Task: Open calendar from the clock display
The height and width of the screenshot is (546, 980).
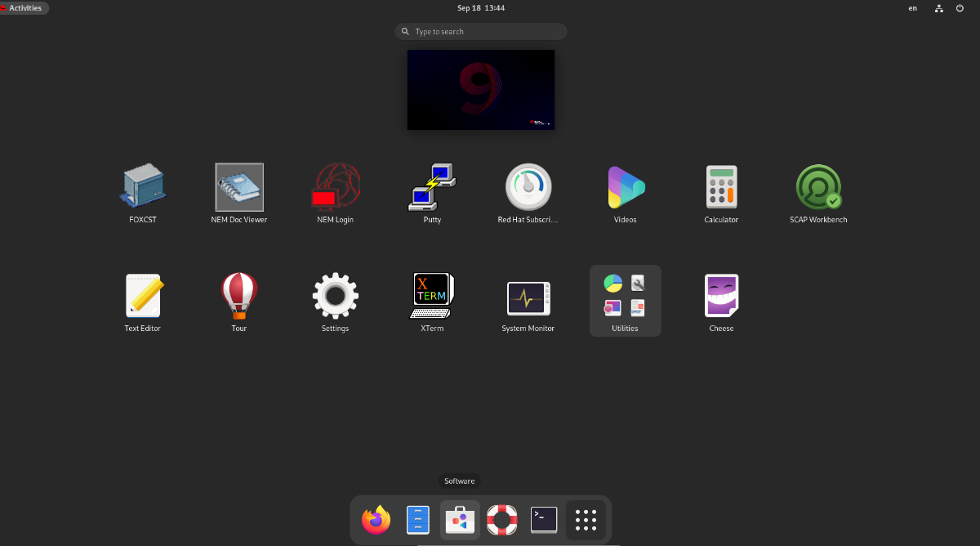Action: coord(481,8)
